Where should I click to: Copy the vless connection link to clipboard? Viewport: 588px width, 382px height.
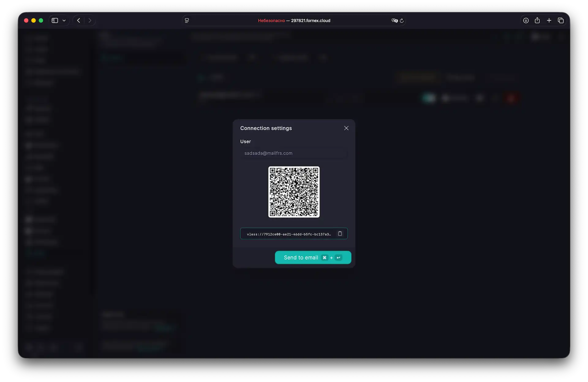click(x=340, y=234)
